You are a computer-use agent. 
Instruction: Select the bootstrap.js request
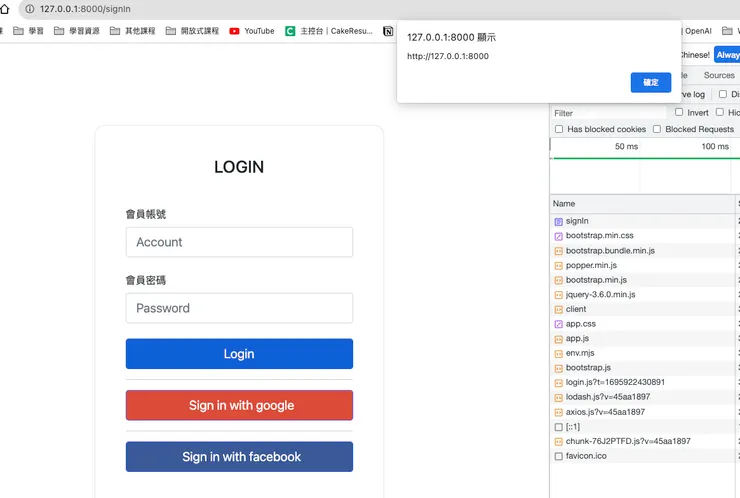[642, 368]
